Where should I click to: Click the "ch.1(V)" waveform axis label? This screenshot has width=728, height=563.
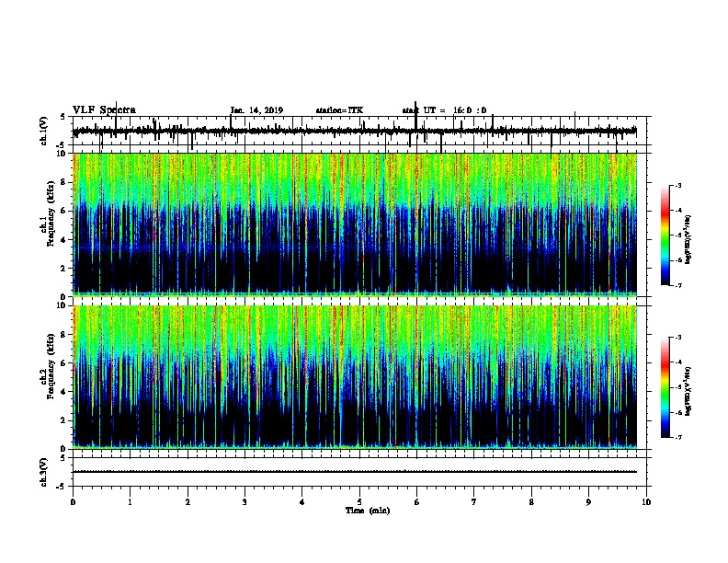click(x=43, y=131)
